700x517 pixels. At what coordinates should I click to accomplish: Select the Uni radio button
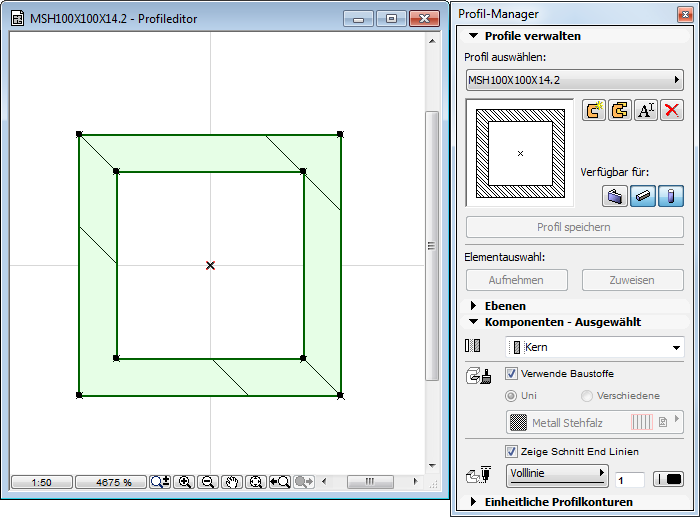510,396
